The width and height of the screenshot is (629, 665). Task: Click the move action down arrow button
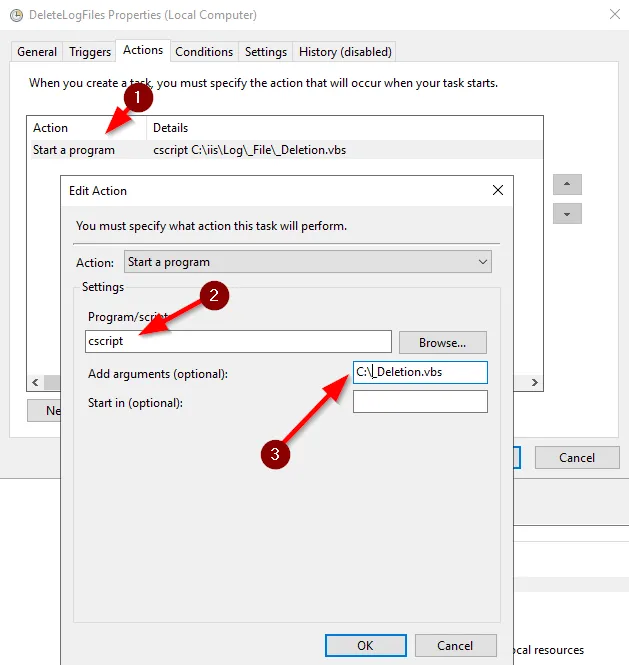click(567, 214)
